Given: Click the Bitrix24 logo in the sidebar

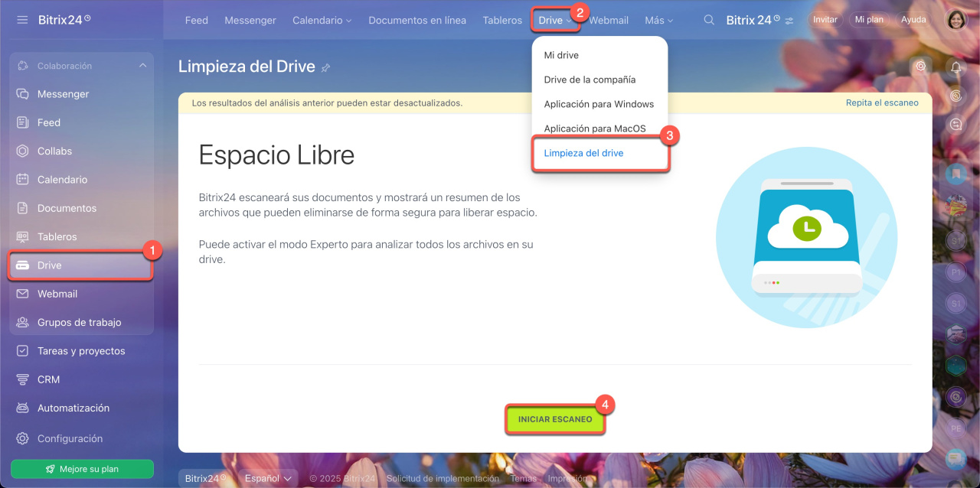Looking at the screenshot, I should [64, 19].
